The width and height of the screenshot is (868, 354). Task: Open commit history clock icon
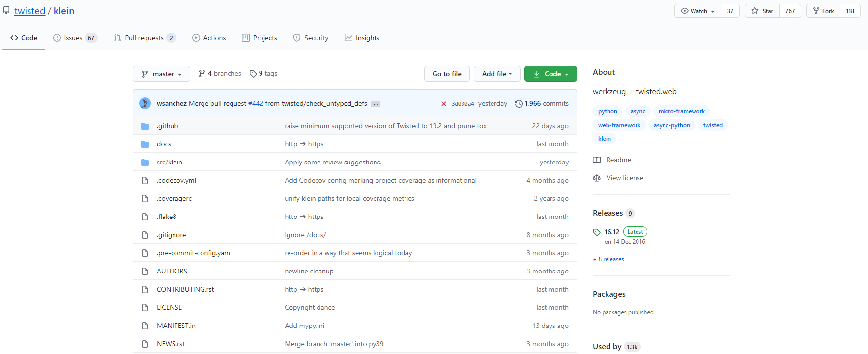519,104
